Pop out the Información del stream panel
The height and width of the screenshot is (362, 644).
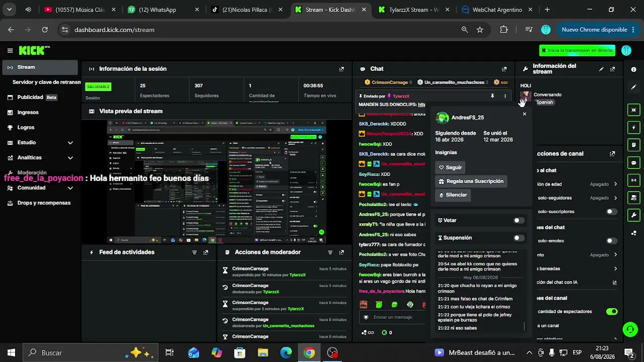pyautogui.click(x=612, y=69)
